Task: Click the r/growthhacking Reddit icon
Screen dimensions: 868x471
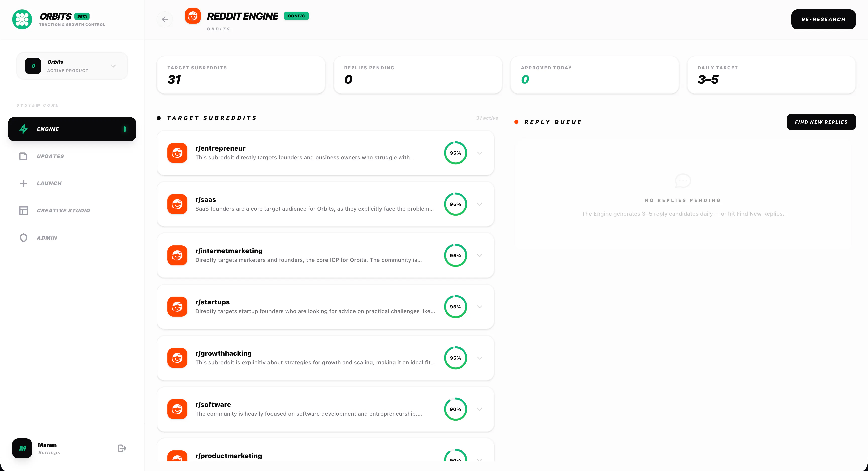Action: click(x=177, y=358)
